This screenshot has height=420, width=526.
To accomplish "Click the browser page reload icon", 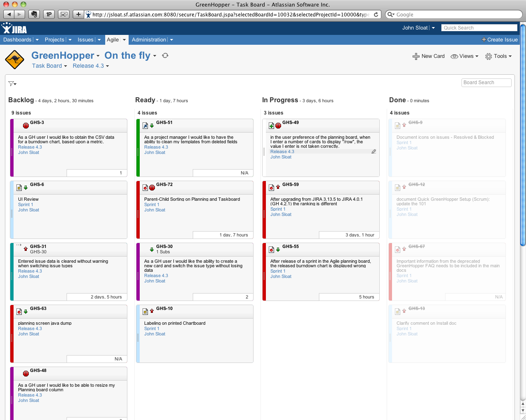I will [376, 14].
